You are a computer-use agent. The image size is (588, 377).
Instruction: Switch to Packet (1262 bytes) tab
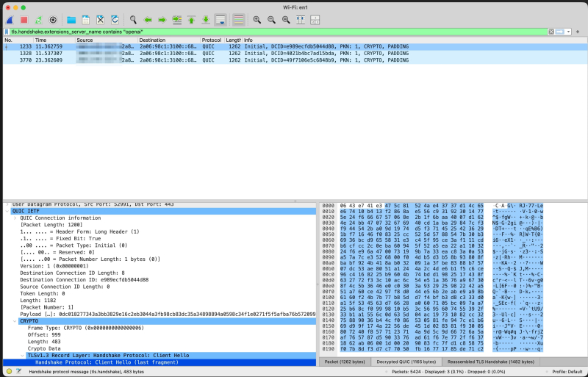(345, 362)
